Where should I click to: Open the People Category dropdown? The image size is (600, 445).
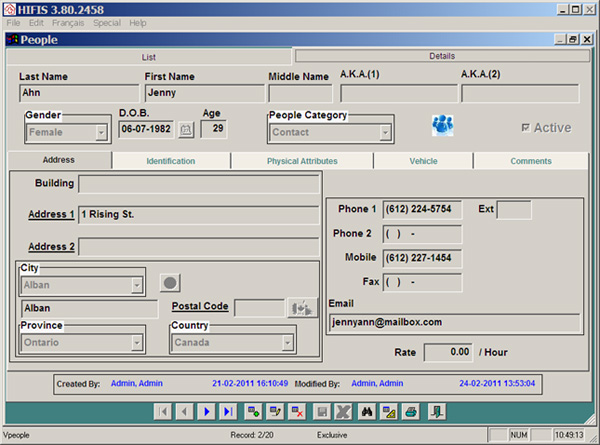tap(385, 131)
